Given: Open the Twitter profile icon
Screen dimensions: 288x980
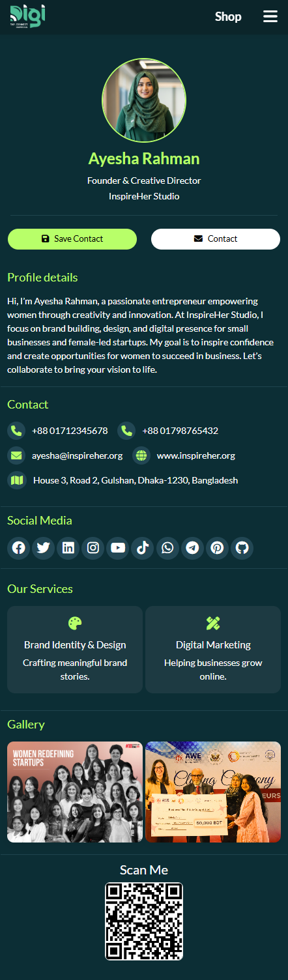Looking at the screenshot, I should pos(44,548).
